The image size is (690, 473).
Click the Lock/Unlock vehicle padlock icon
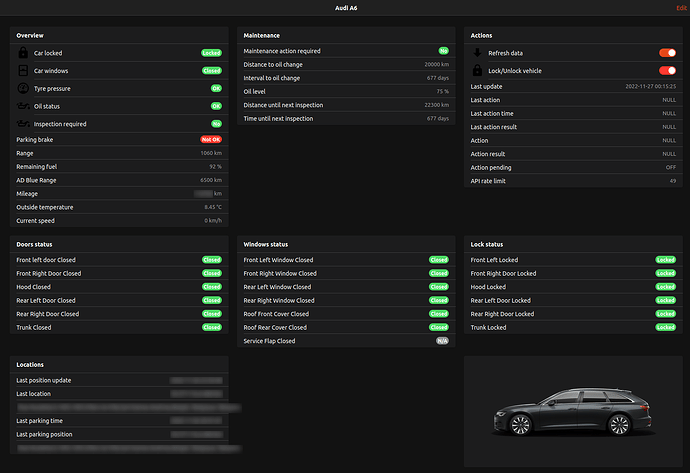pyautogui.click(x=478, y=70)
